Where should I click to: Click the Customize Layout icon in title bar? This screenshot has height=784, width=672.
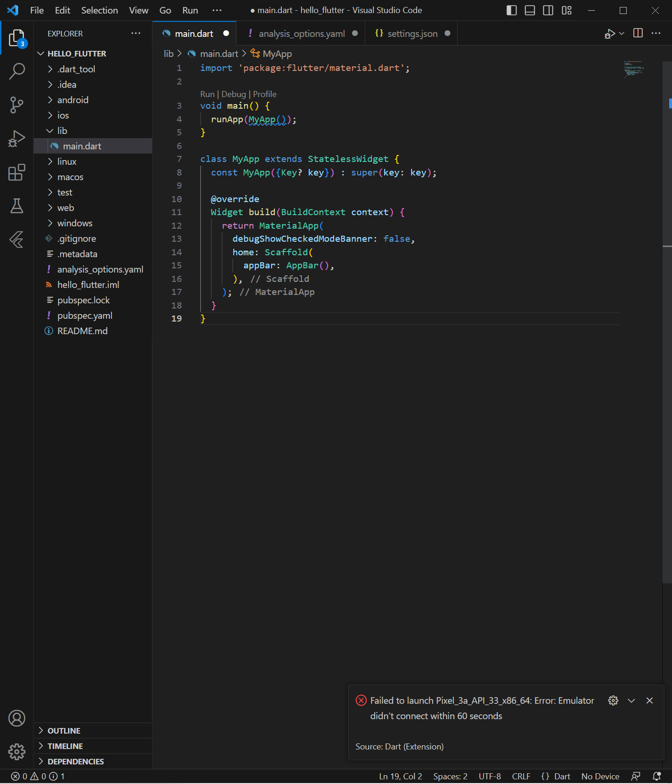pos(567,10)
